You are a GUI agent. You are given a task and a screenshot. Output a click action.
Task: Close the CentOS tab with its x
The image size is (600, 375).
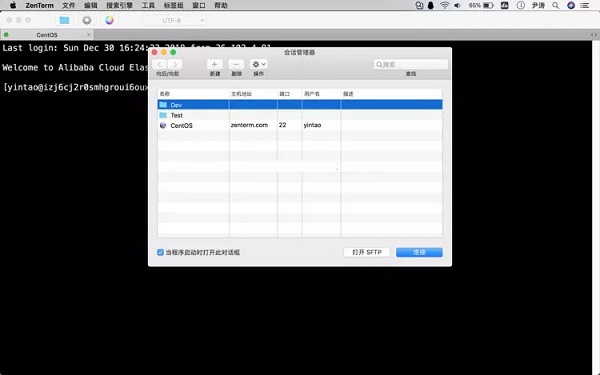88,34
